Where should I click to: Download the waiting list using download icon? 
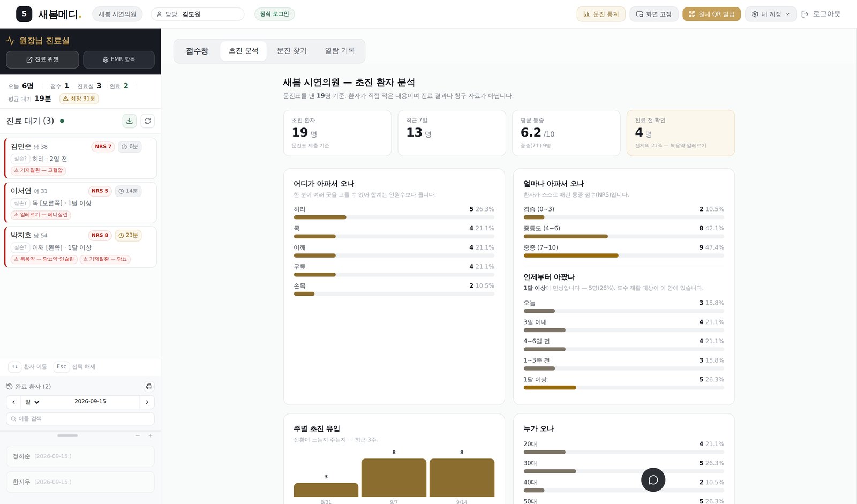pyautogui.click(x=130, y=121)
